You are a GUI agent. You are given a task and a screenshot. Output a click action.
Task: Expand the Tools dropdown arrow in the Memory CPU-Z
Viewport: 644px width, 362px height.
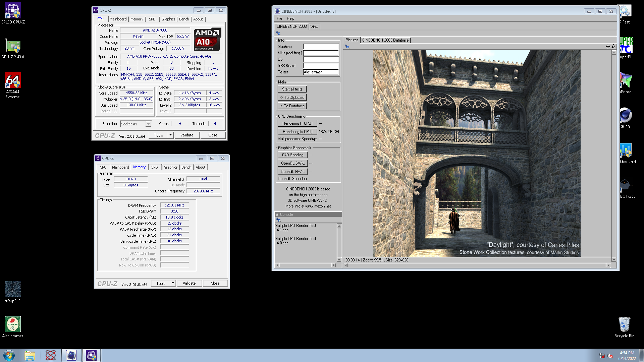[x=173, y=283]
